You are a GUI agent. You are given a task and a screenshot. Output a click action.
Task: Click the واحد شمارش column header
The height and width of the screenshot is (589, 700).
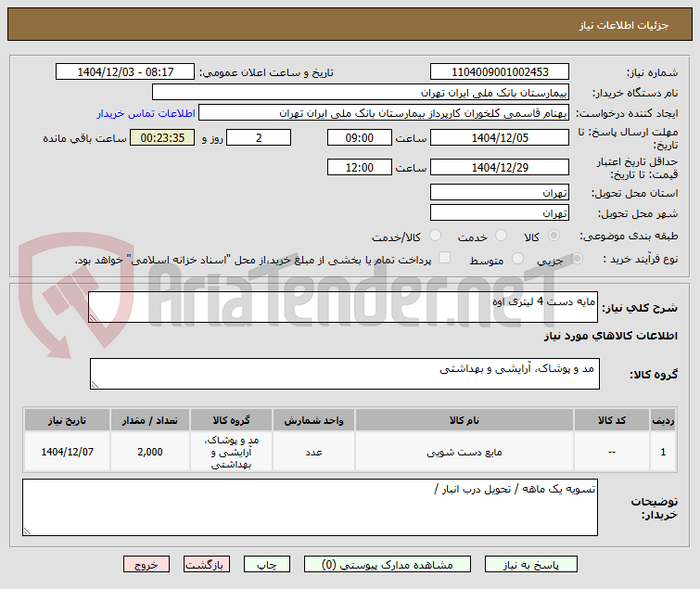point(313,420)
